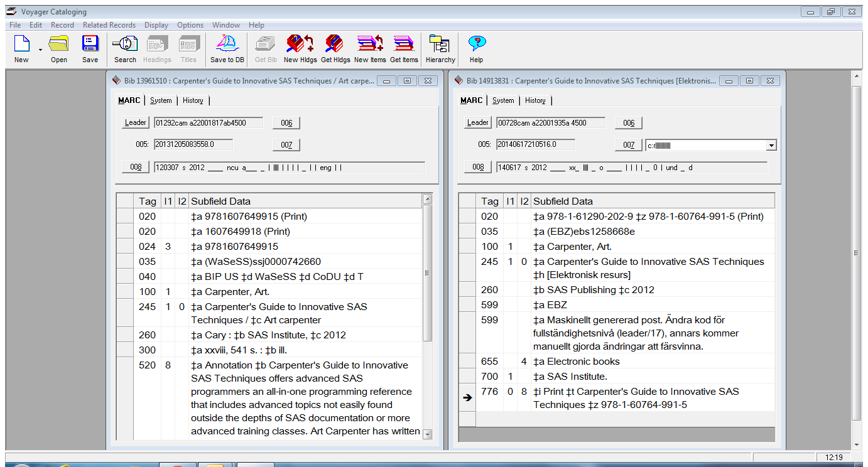Image resolution: width=868 pixels, height=467 pixels.
Task: Open the Window menu
Action: pos(226,25)
